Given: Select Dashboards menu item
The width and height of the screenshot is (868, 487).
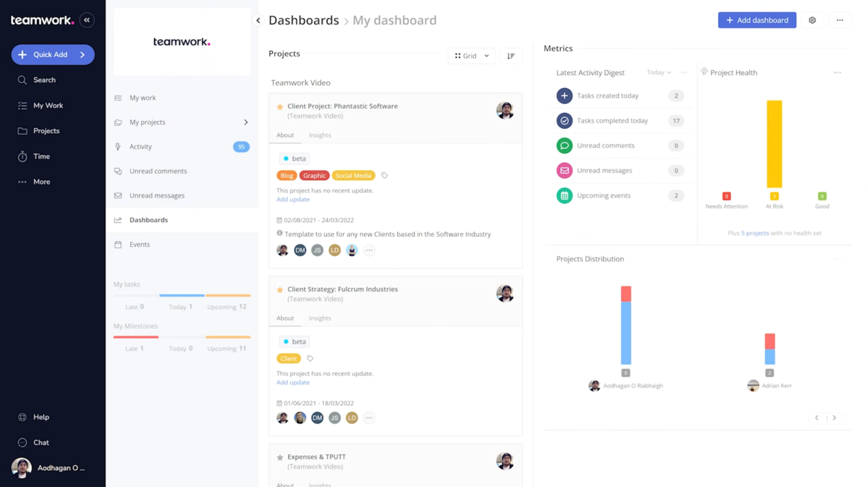Looking at the screenshot, I should (182, 220).
